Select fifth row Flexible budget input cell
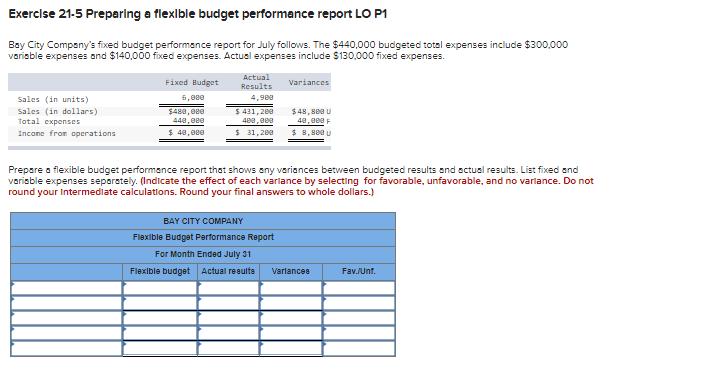This screenshot has width=703, height=377. pos(160,348)
